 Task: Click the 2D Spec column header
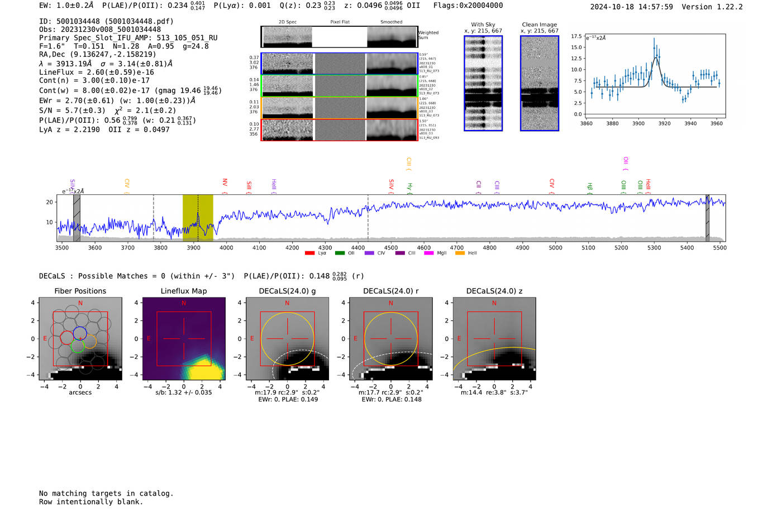coord(288,22)
